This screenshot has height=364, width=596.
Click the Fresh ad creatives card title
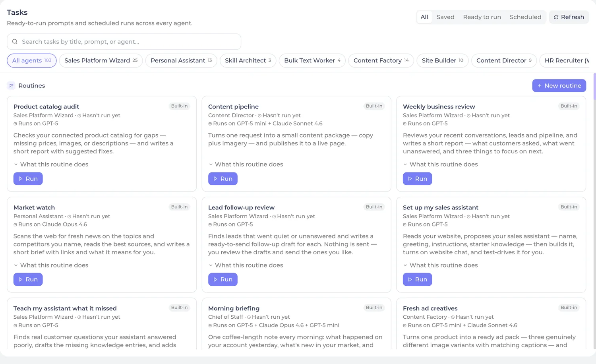pyautogui.click(x=430, y=308)
